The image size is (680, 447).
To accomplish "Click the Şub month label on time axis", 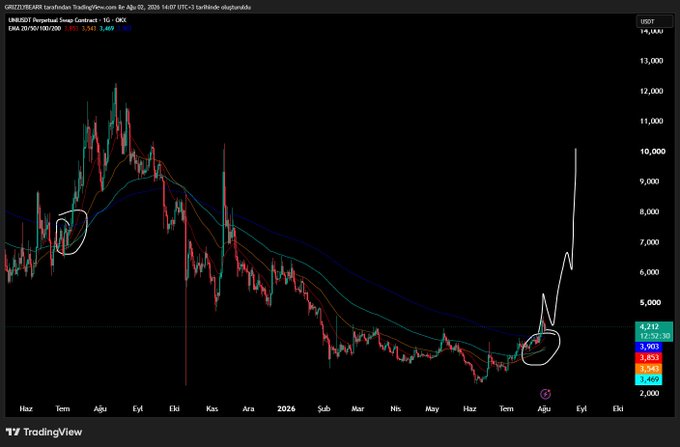I will pos(324,408).
